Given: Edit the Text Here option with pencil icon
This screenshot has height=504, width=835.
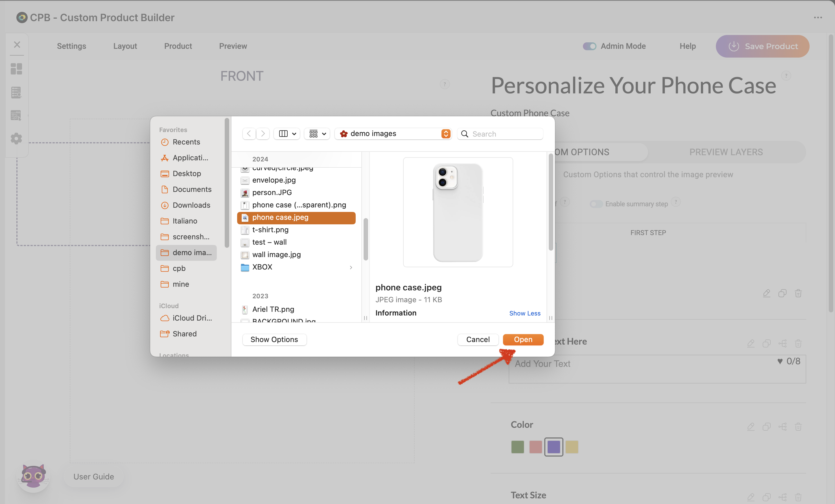Looking at the screenshot, I should [x=751, y=343].
